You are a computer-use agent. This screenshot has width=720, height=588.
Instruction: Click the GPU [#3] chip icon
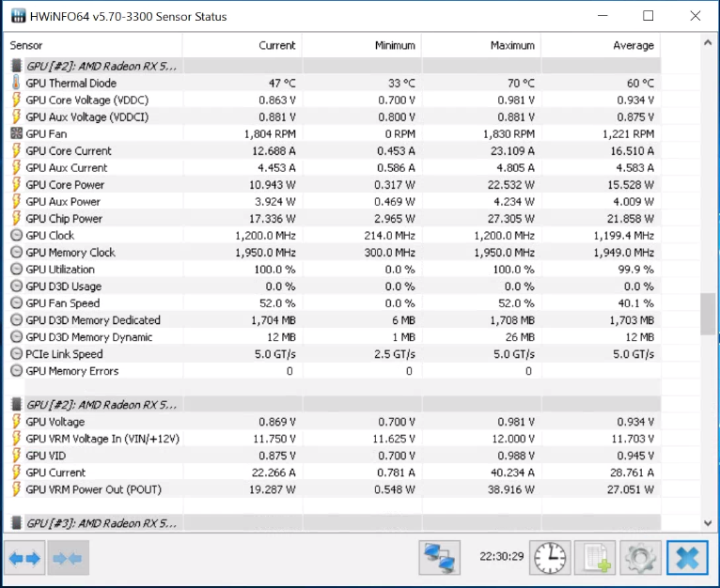tap(17, 523)
